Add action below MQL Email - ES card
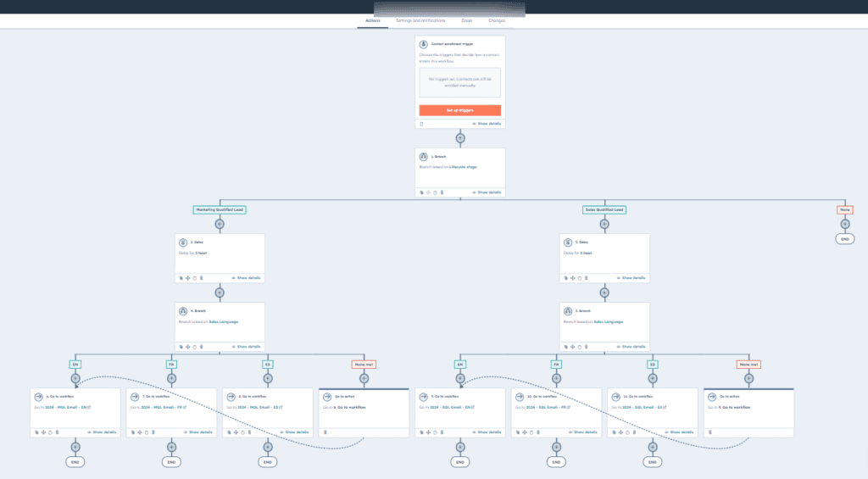Screen dimensions: 868x479 (268, 447)
